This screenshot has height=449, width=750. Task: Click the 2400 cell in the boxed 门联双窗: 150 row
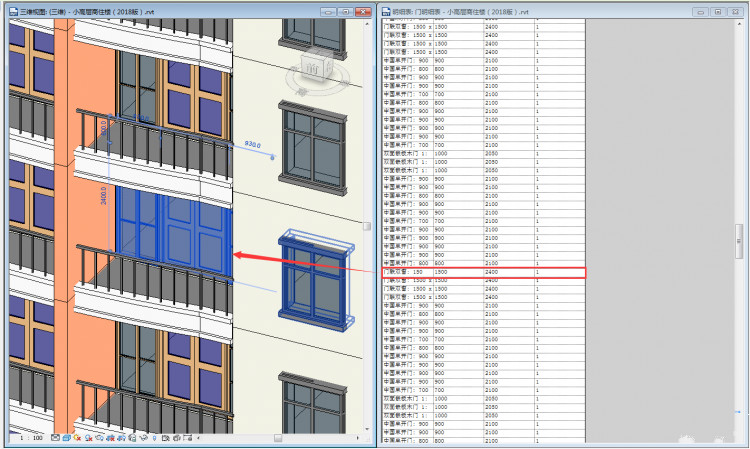(x=508, y=272)
